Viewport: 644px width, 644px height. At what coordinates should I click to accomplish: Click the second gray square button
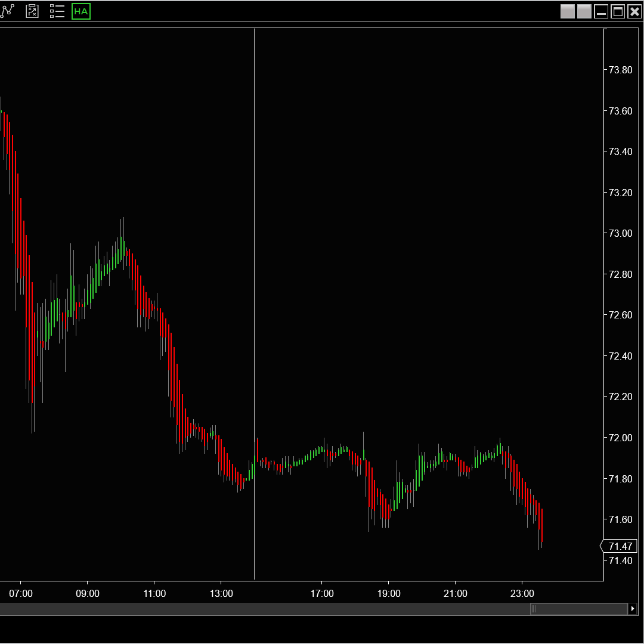point(584,11)
